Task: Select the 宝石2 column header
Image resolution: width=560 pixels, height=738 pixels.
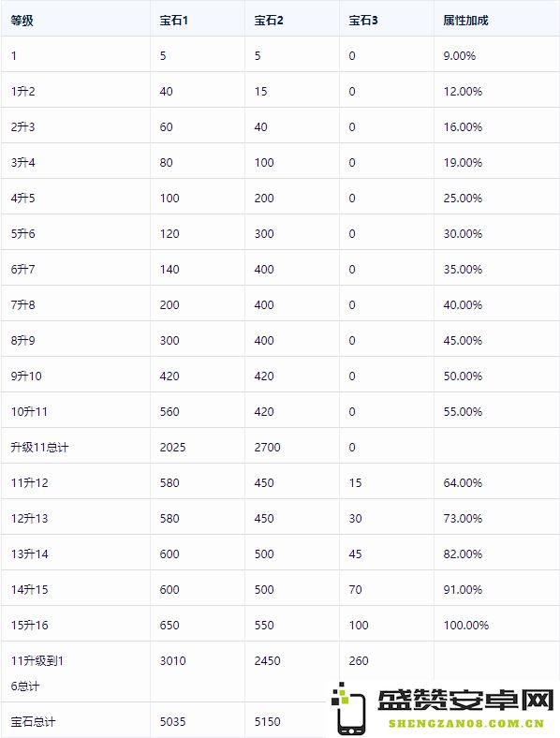Action: (x=269, y=21)
